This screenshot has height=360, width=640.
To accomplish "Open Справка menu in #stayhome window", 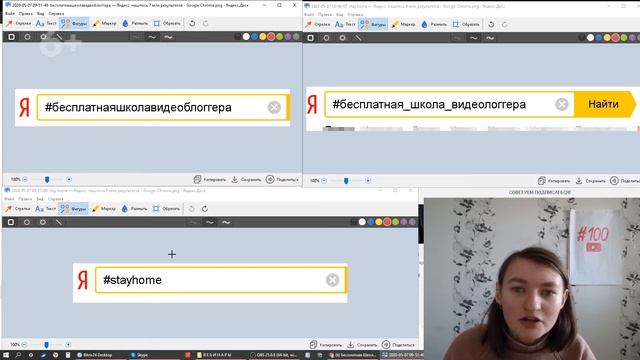I will 56,199.
